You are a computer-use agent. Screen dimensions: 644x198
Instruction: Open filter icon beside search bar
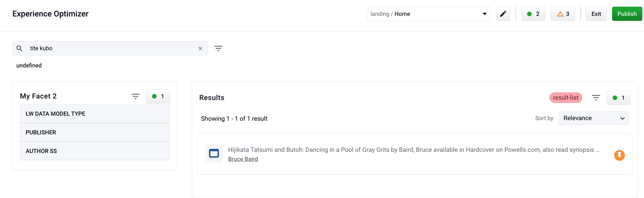218,48
